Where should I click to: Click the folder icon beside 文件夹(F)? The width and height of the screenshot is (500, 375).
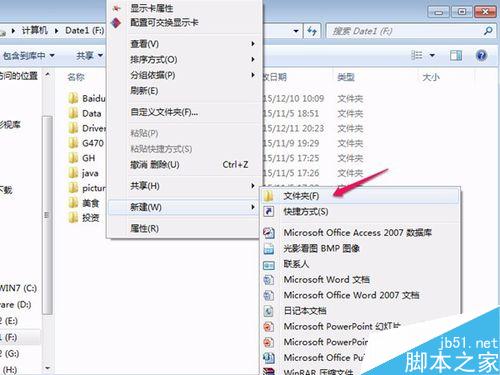[268, 196]
